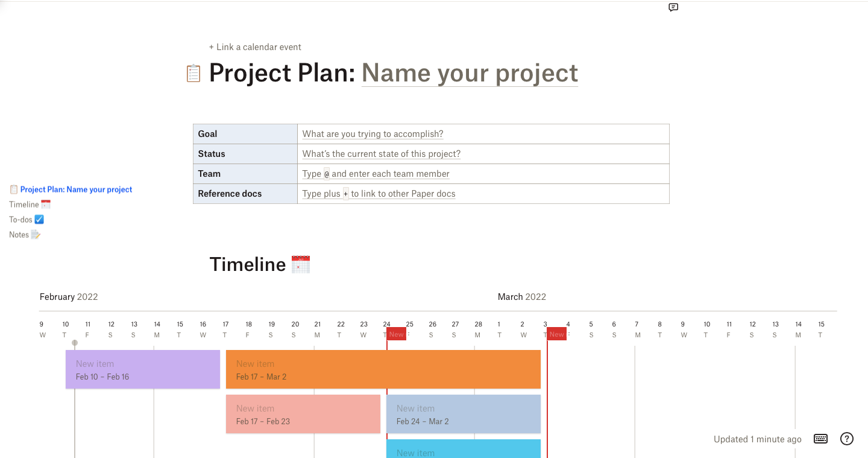868x458 pixels.
Task: Click the clipboard emoji beside Project Plan
Action: click(193, 74)
